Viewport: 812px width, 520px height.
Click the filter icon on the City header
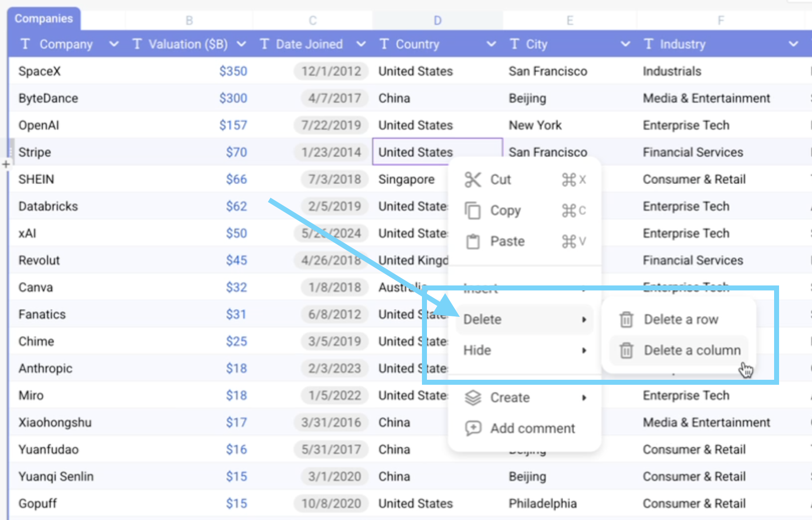pyautogui.click(x=514, y=44)
